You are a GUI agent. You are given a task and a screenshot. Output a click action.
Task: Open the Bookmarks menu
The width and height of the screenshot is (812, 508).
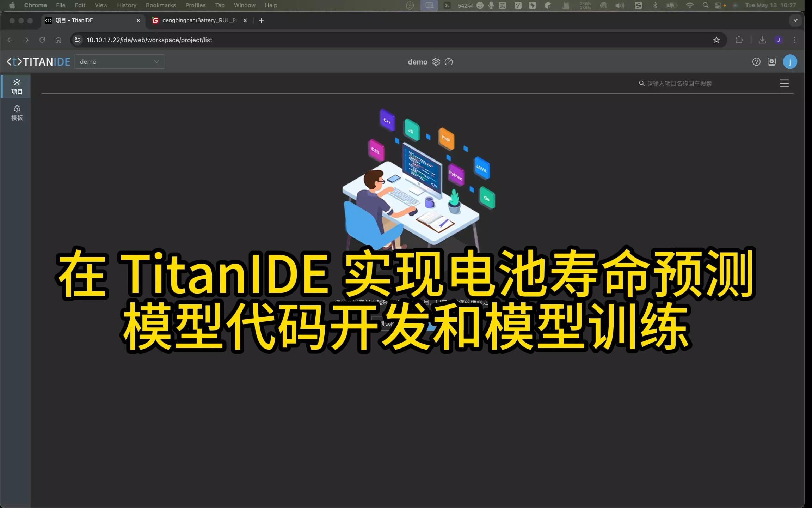click(161, 5)
